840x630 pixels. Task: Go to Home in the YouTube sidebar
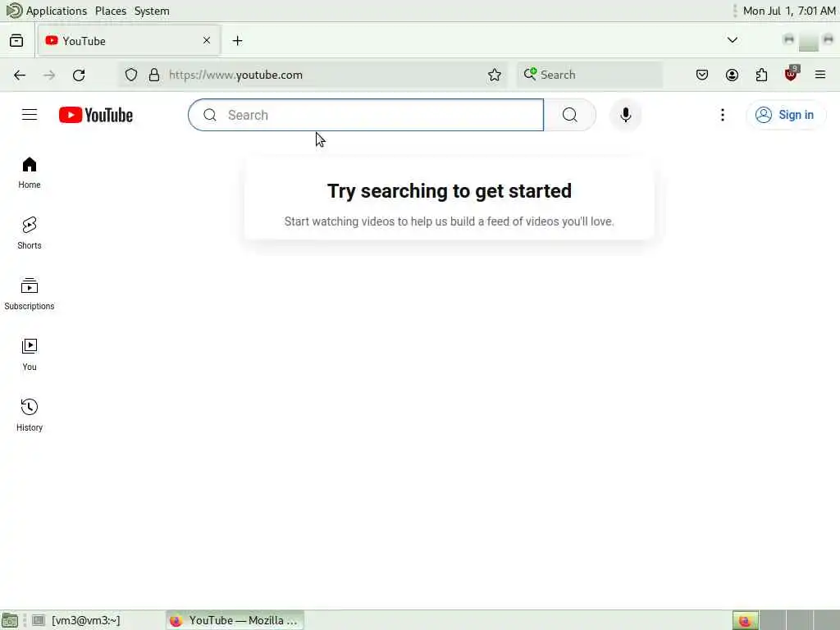pyautogui.click(x=30, y=173)
